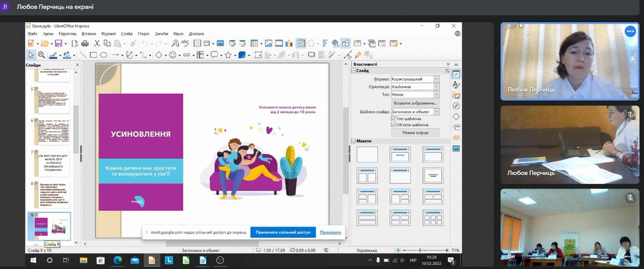Viewport: 644px width, 269px height.
Task: Open the 'Вставка' menu
Action: tap(89, 34)
